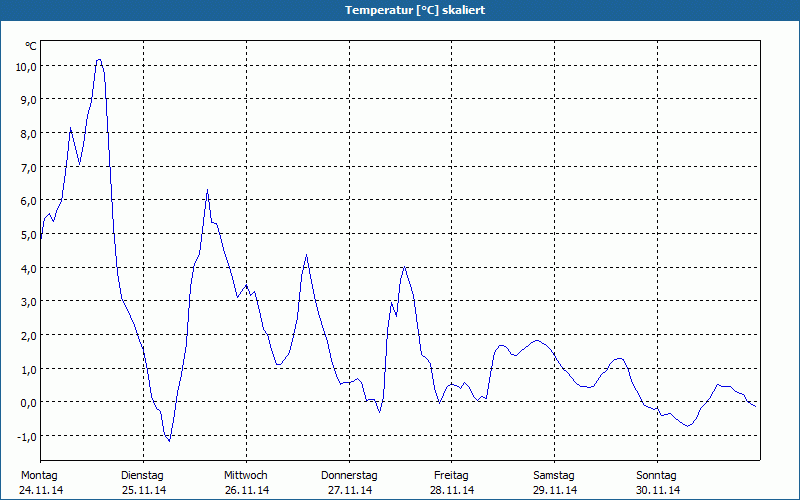800x500 pixels.
Task: Click the 10,0 y-axis value
Action: (x=26, y=67)
